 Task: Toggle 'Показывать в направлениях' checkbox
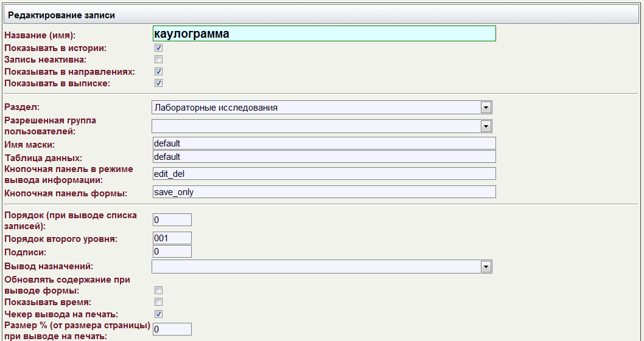158,72
